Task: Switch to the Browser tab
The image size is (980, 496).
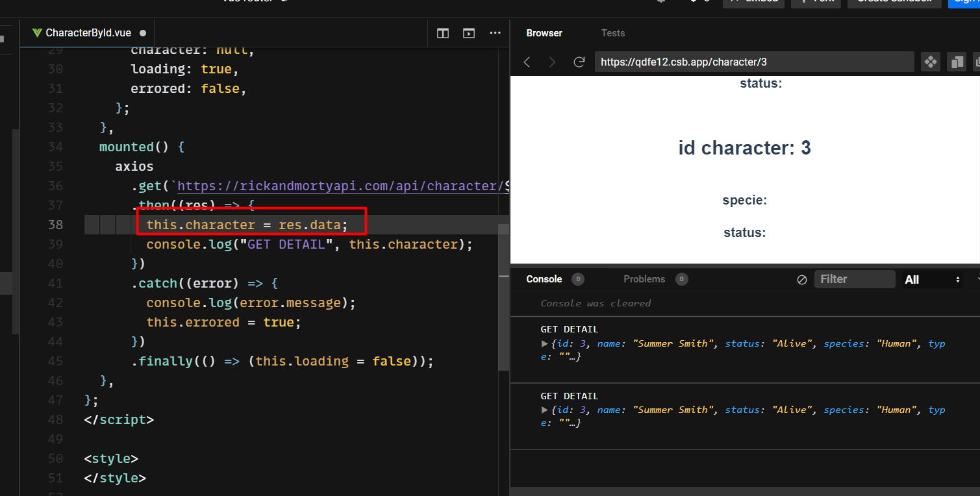Action: (544, 33)
